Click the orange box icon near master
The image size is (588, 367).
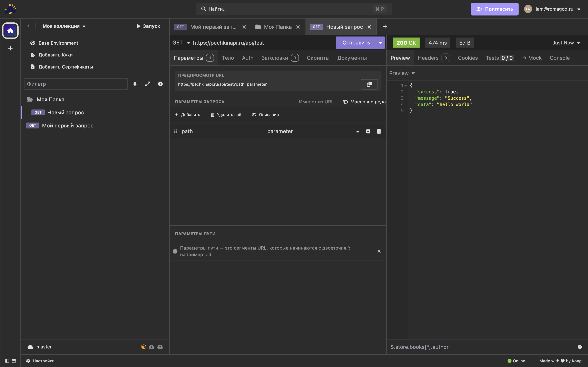pyautogui.click(x=144, y=347)
